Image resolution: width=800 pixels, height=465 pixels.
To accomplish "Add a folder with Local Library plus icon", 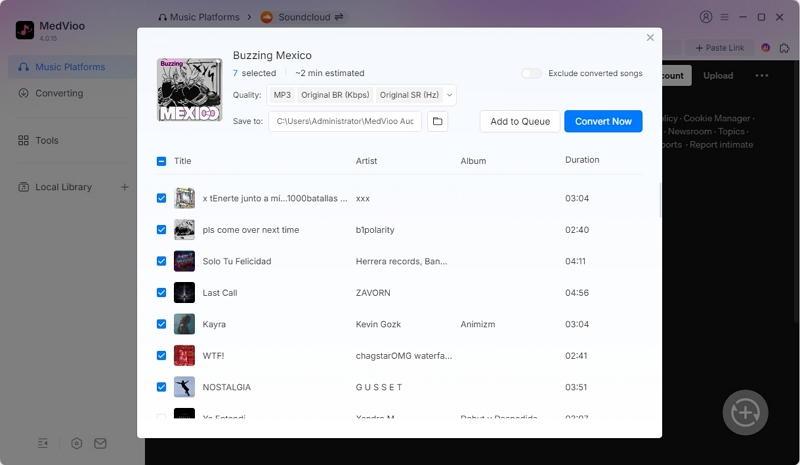I will point(124,187).
